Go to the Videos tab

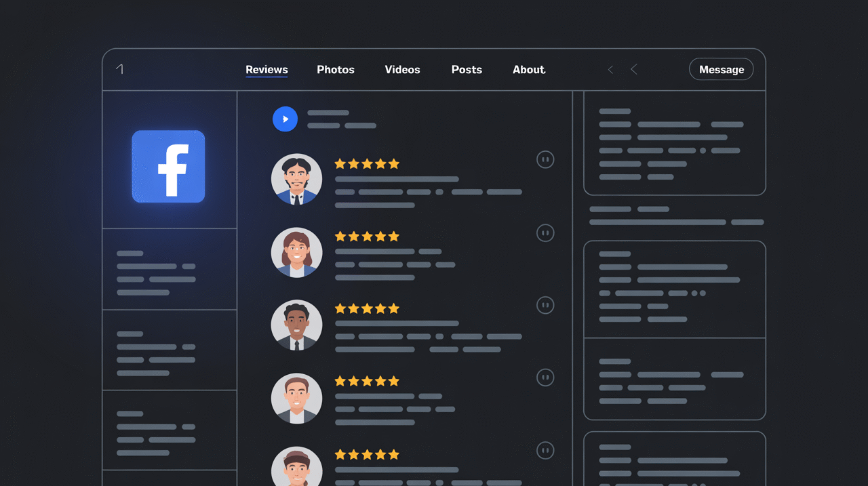[x=402, y=70]
